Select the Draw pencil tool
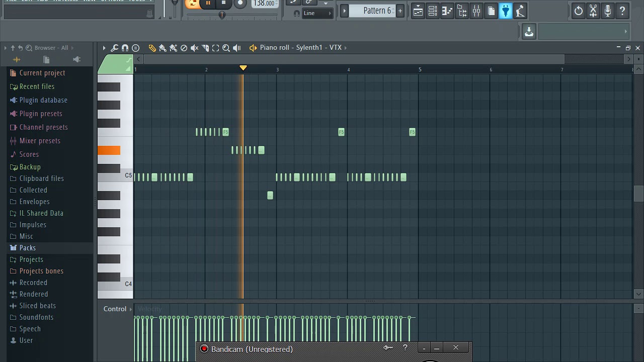This screenshot has height=362, width=644. [x=152, y=48]
